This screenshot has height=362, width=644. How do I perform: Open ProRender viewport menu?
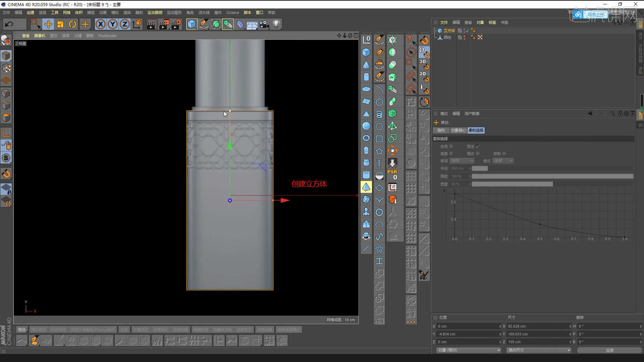coord(107,36)
